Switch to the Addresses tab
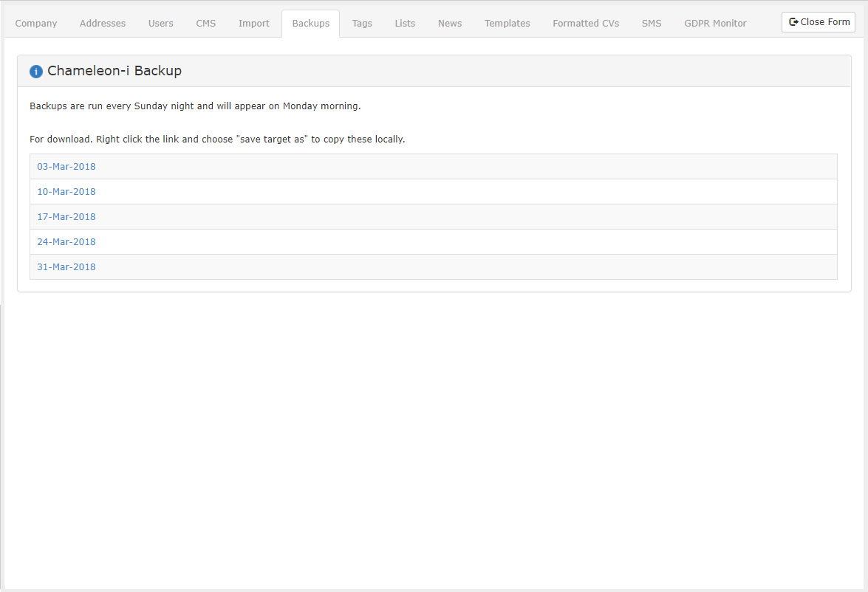 point(103,23)
